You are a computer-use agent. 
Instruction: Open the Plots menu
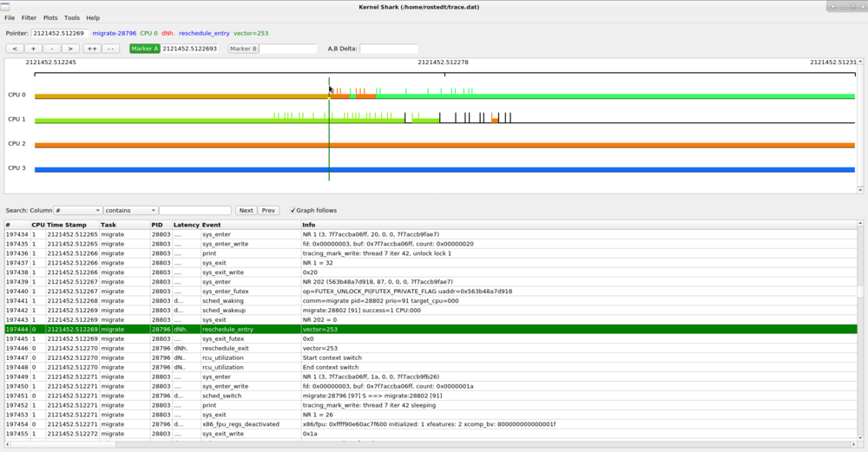50,17
